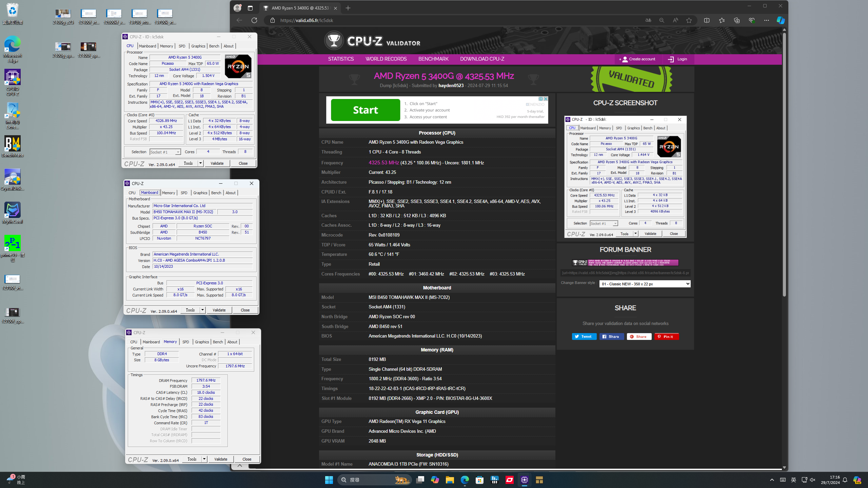This screenshot has height=488, width=868.
Task: Open STATISTICS menu on validator site
Action: pyautogui.click(x=341, y=59)
